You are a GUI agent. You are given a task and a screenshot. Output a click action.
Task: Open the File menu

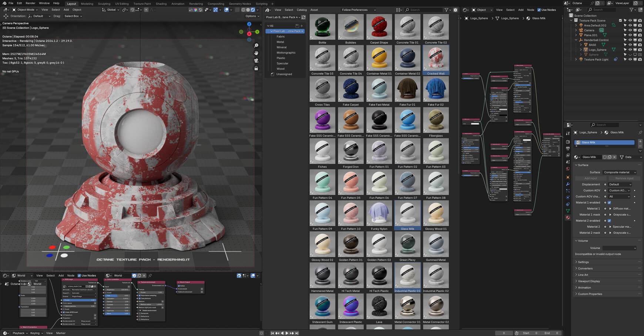click(x=11, y=3)
